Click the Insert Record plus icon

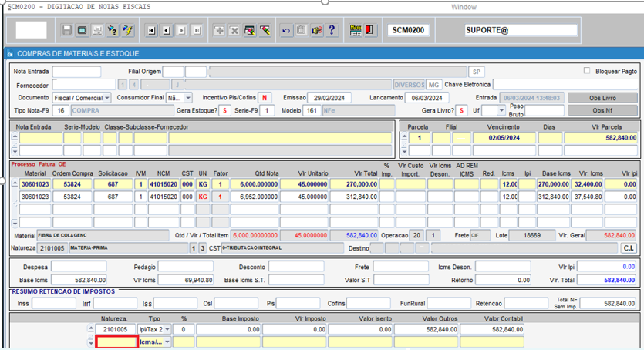(x=219, y=30)
